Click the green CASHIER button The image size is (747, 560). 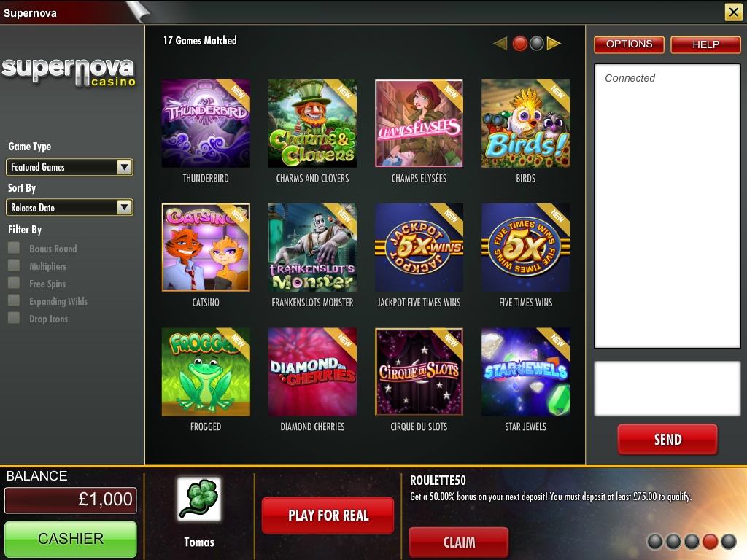point(71,539)
